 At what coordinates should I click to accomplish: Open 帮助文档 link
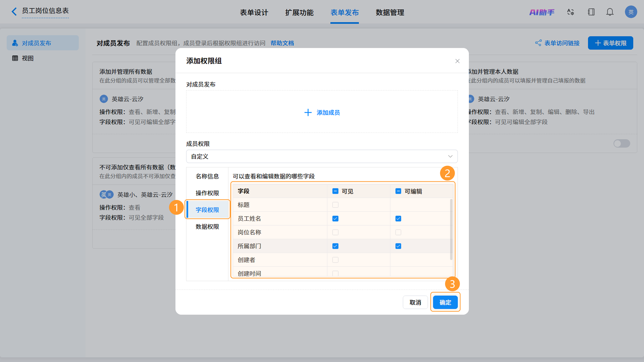pos(282,43)
